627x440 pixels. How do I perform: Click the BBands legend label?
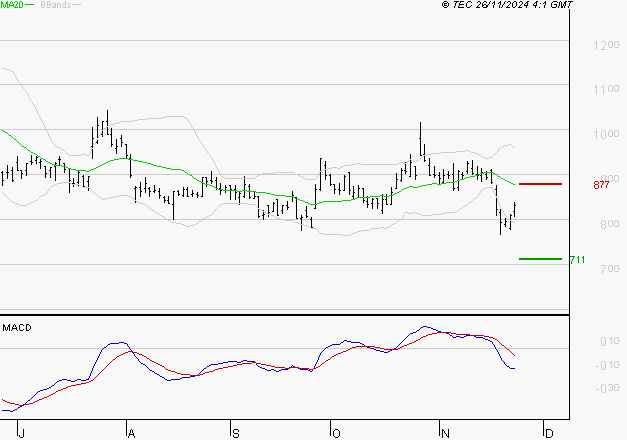coord(56,5)
